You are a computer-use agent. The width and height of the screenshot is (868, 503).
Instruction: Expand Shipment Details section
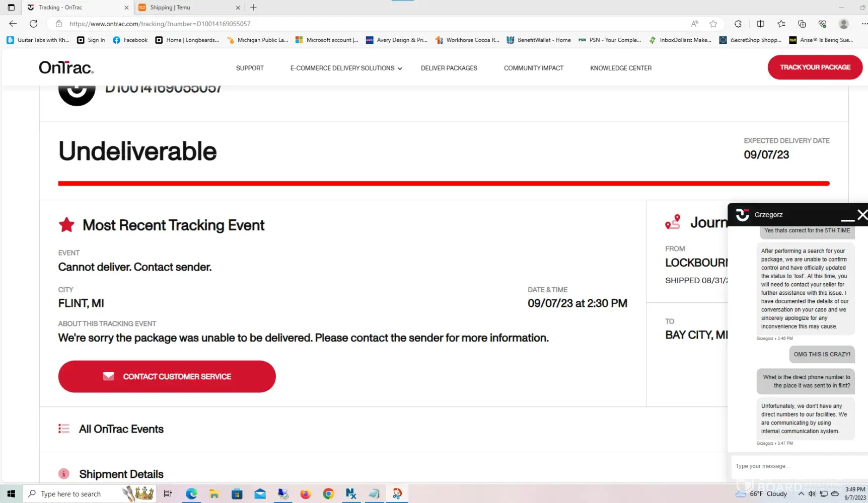(121, 474)
